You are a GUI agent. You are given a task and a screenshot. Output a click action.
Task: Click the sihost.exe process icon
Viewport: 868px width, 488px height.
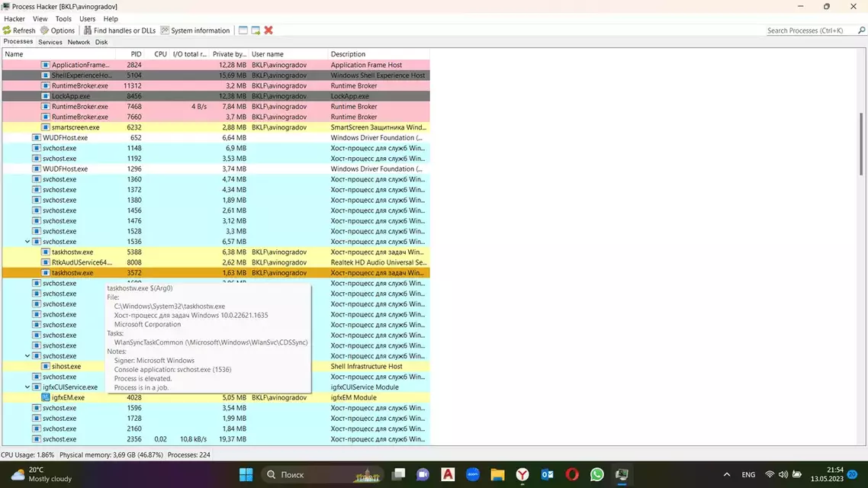point(46,366)
